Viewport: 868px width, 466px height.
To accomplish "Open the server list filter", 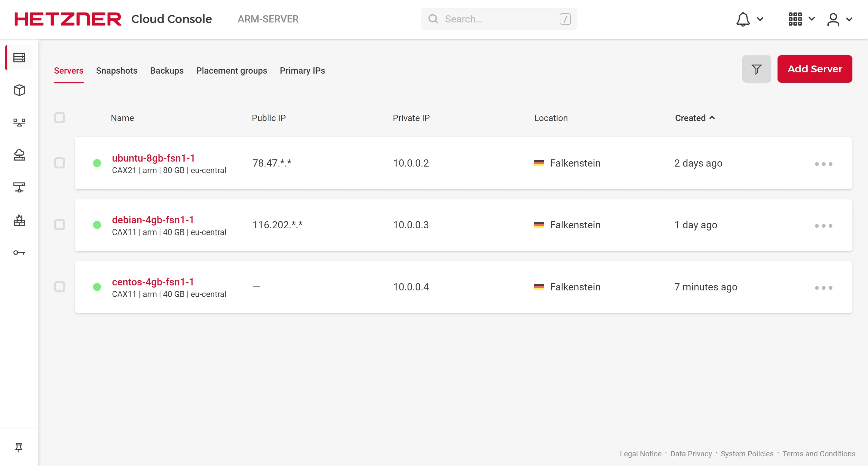I will point(757,69).
